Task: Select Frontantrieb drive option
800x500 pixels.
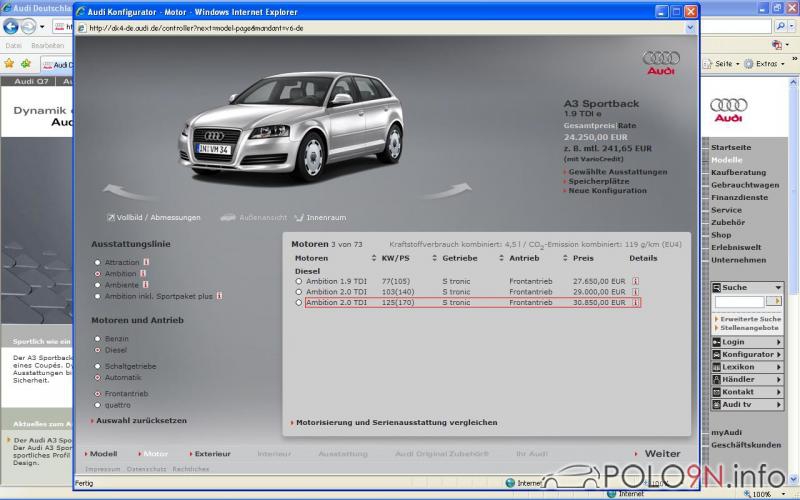Action: pyautogui.click(x=97, y=394)
